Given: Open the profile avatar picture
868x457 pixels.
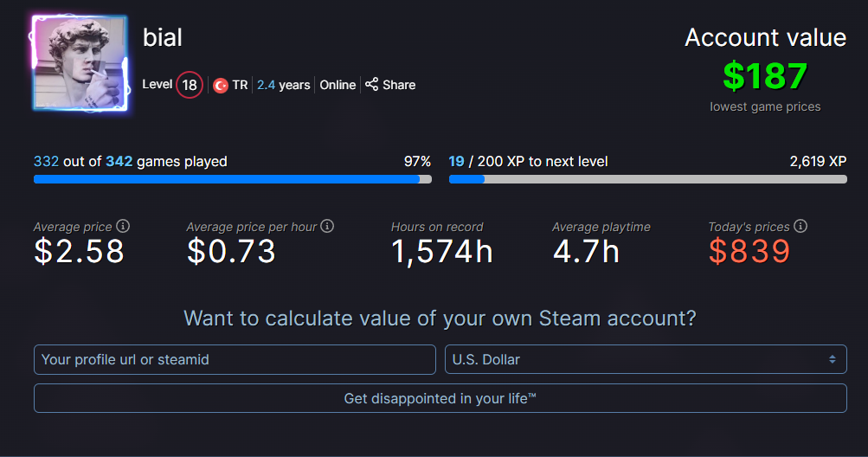Looking at the screenshot, I should pyautogui.click(x=80, y=62).
